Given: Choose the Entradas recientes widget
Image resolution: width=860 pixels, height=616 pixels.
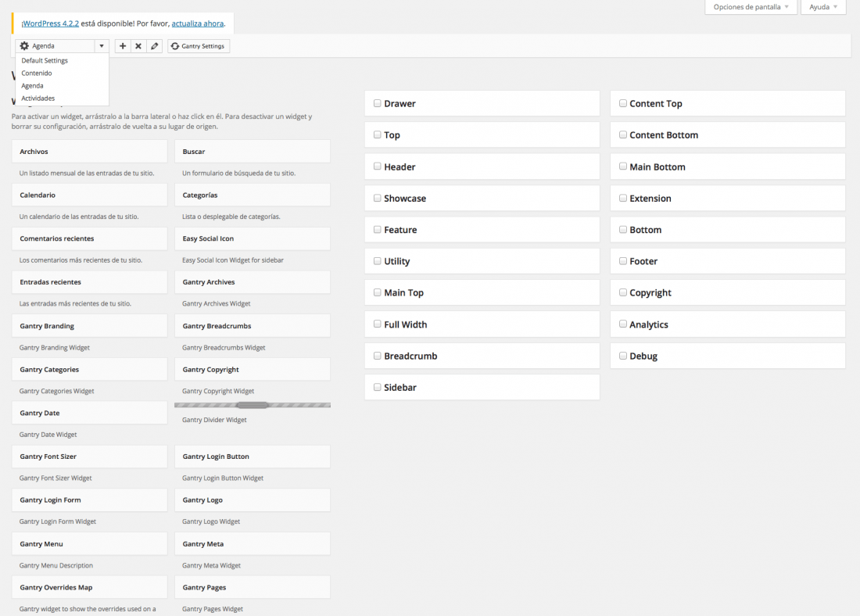Looking at the screenshot, I should coord(89,282).
